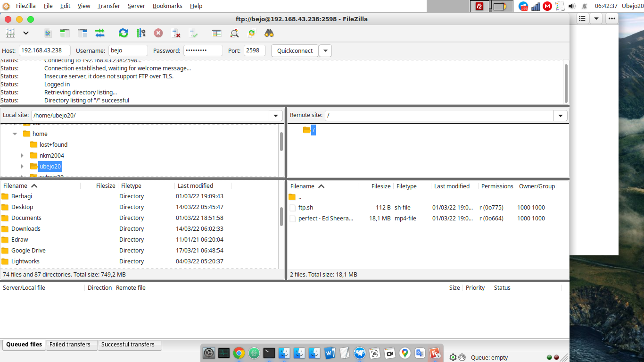Launch the Terminal from the dock
Image resolution: width=644 pixels, height=362 pixels.
point(269,353)
